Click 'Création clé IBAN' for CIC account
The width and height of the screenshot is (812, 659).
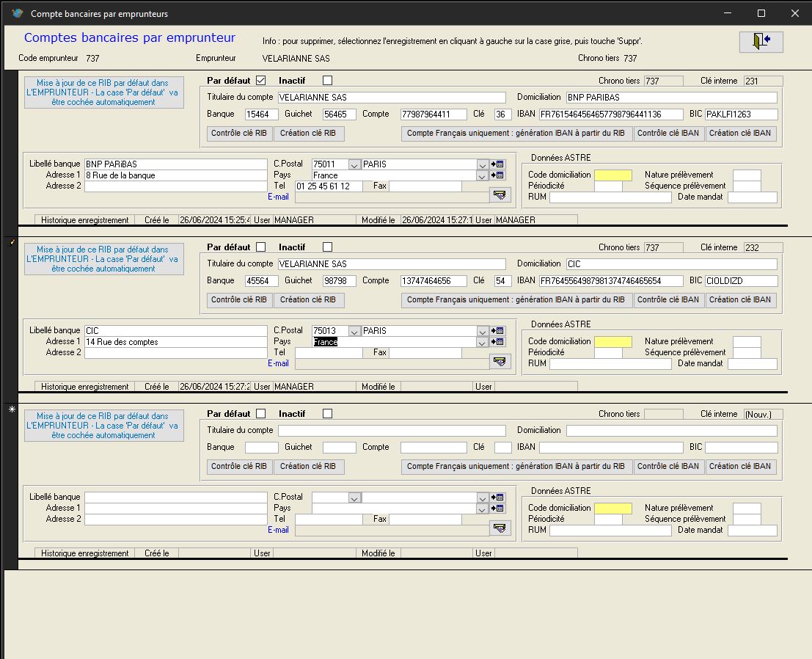pyautogui.click(x=740, y=300)
